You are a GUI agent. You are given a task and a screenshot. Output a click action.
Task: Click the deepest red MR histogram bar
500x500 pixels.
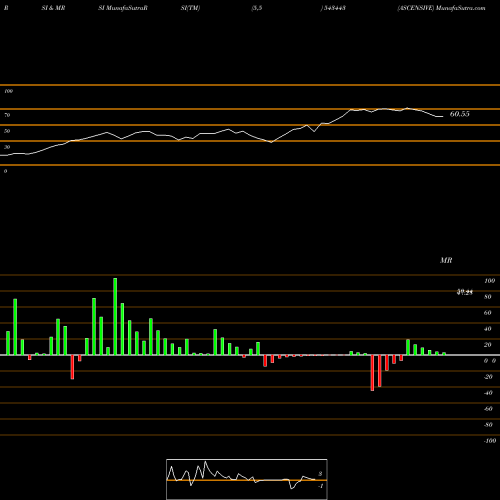coord(372,373)
